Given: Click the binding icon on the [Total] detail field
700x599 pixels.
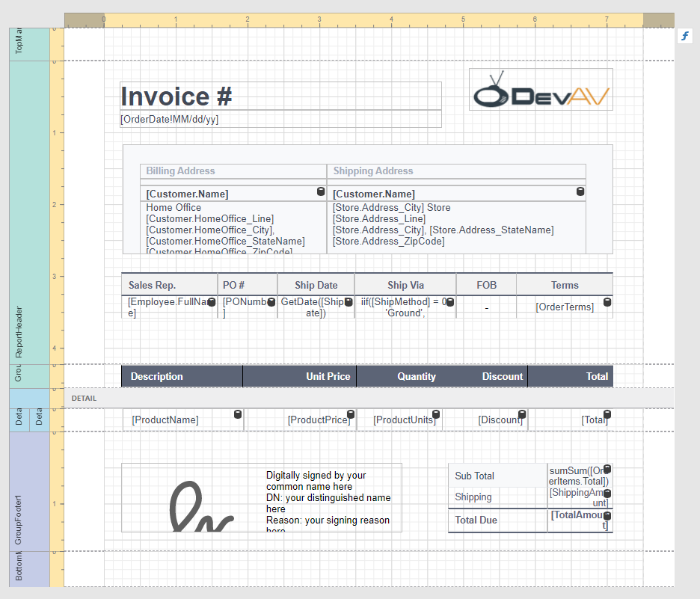Looking at the screenshot, I should (x=607, y=413).
